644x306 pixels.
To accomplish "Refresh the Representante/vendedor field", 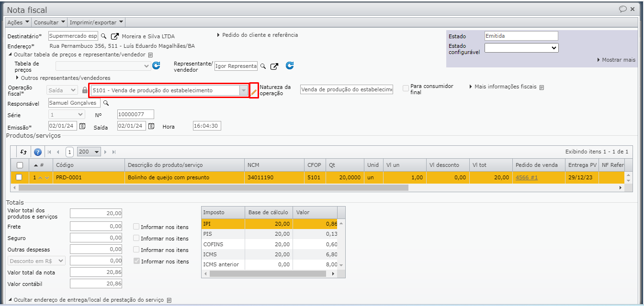I will click(290, 66).
